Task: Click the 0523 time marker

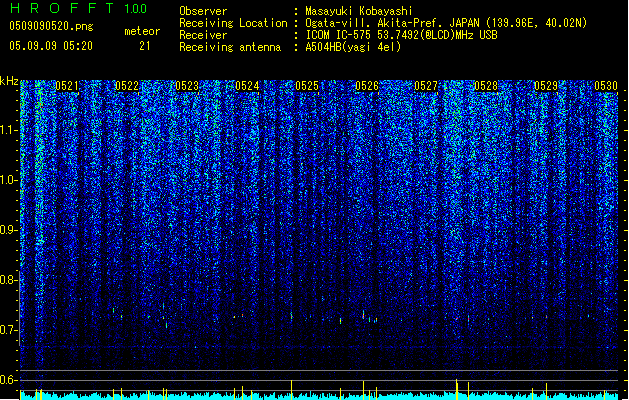Action: coord(187,86)
